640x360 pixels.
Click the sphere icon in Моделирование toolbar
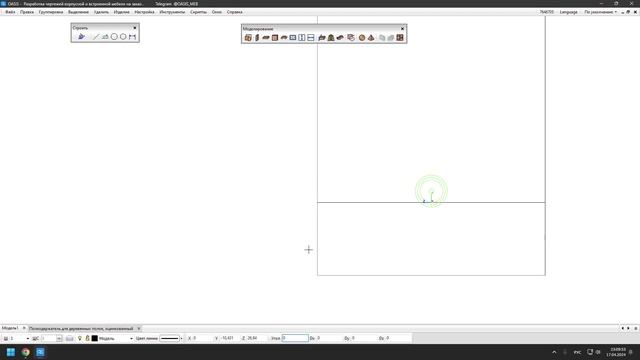click(362, 38)
